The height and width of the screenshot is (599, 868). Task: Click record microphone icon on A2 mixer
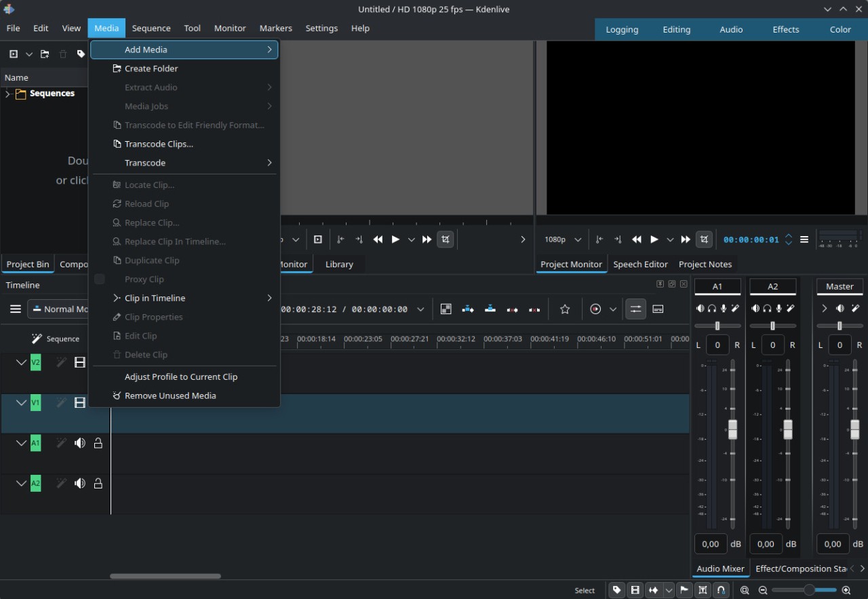(x=778, y=309)
